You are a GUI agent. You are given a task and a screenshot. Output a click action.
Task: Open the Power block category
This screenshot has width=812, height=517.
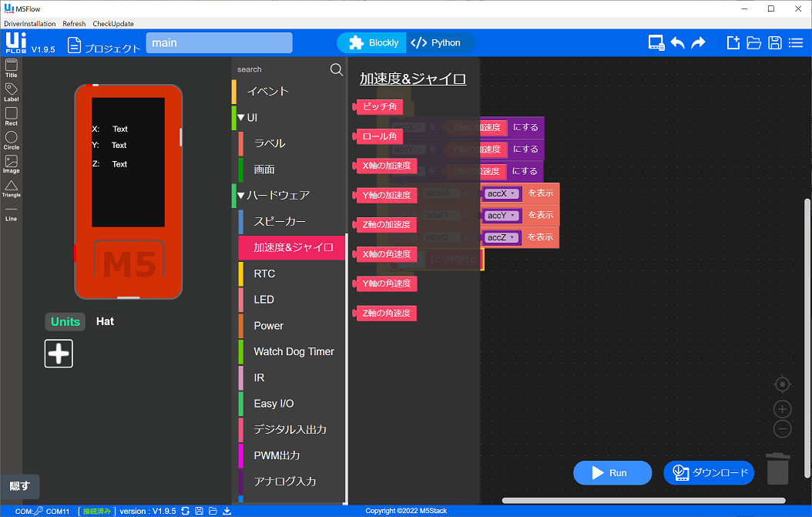point(291,325)
